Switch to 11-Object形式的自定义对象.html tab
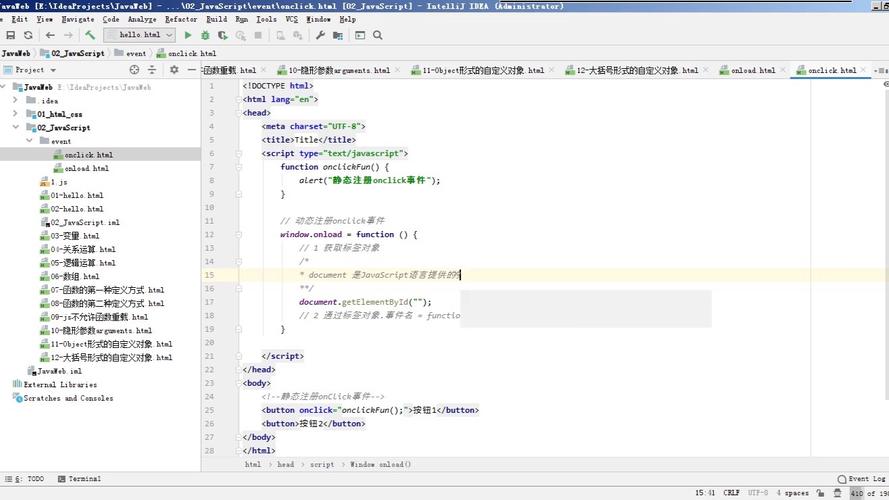This screenshot has width=889, height=500. coord(482,70)
